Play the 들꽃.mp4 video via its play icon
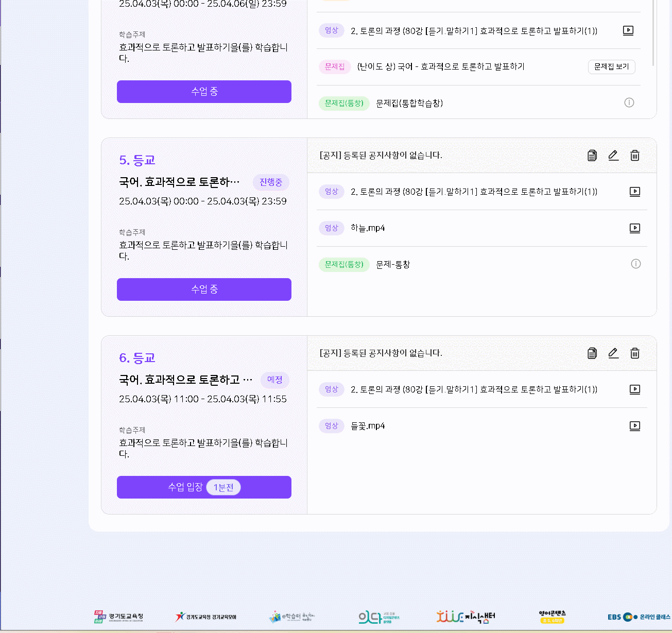This screenshot has width=672, height=633. 635,426
